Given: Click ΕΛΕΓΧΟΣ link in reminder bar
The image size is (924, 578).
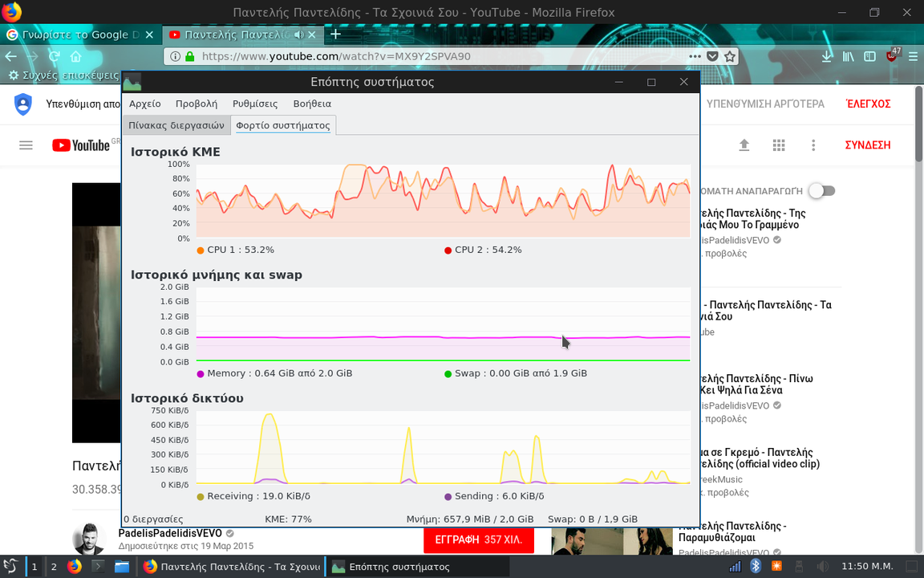Looking at the screenshot, I should [x=868, y=104].
